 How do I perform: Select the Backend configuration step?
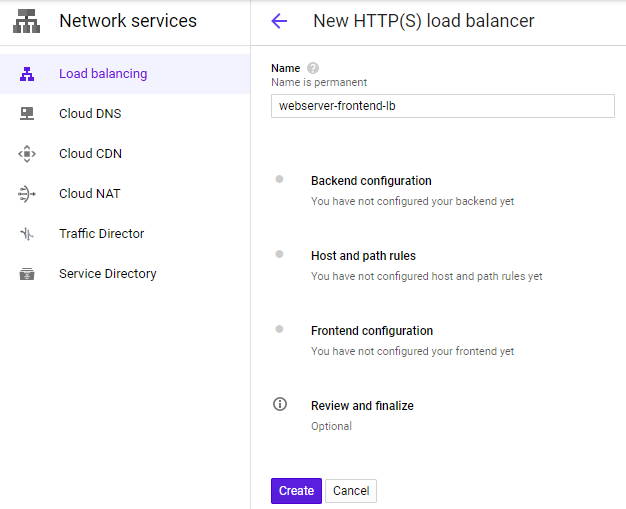click(x=371, y=181)
